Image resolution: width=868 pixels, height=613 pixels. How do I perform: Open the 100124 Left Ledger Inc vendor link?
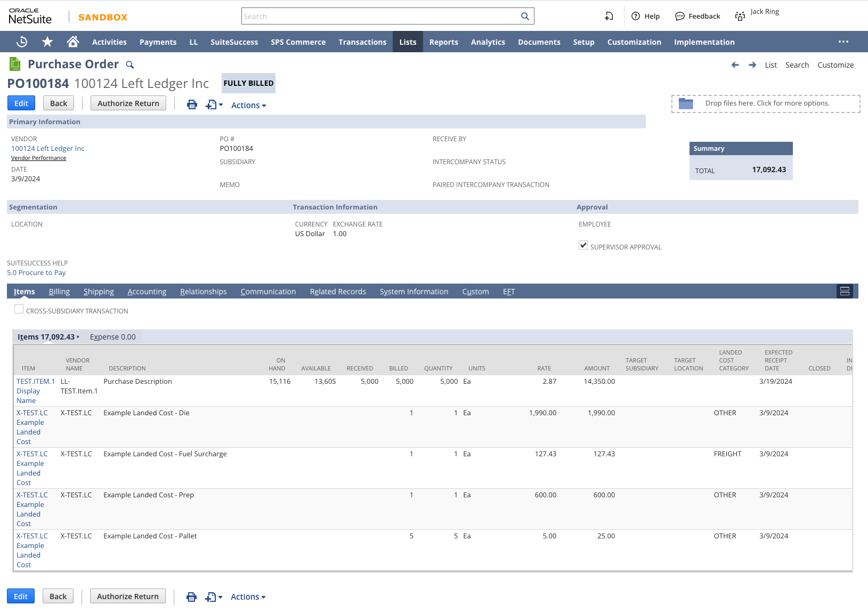click(x=48, y=149)
